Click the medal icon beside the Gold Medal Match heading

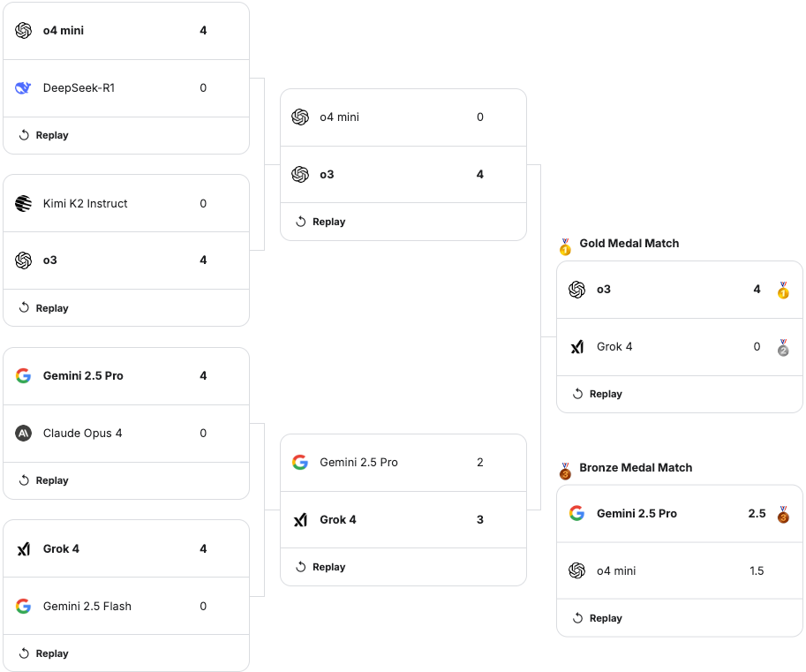[x=565, y=246]
